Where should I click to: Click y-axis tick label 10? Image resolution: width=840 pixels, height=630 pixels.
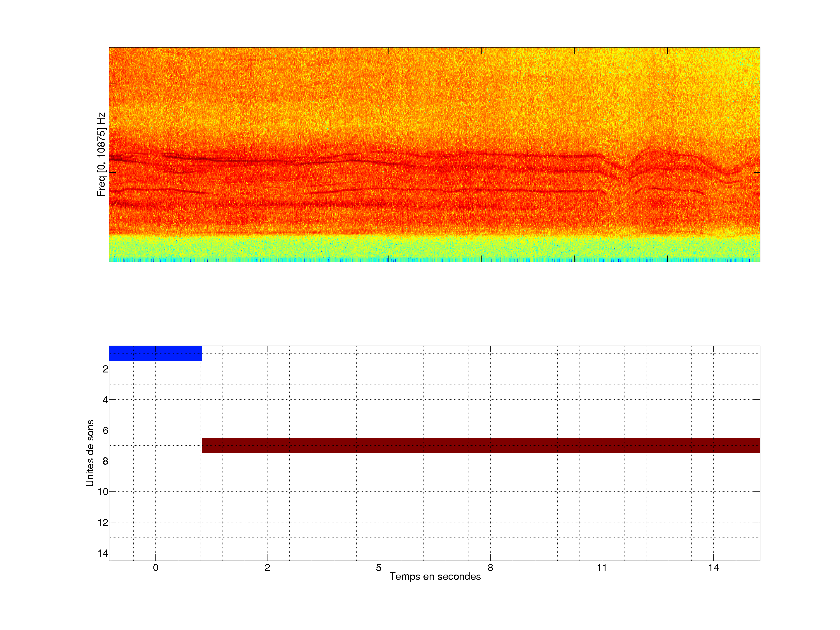[x=103, y=492]
